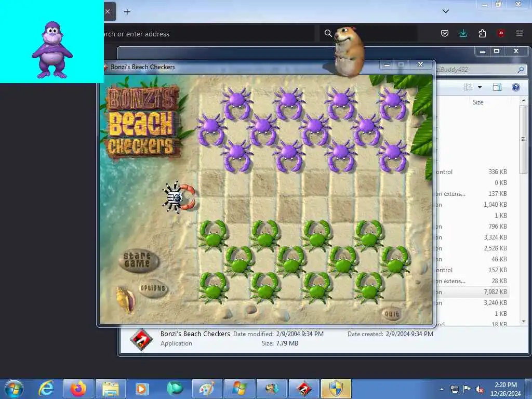Open a new Firefox tab with plus button
The height and width of the screenshot is (399, 532).
(127, 12)
